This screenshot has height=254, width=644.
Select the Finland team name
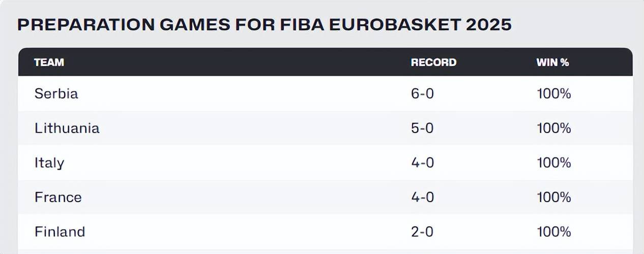coord(60,232)
